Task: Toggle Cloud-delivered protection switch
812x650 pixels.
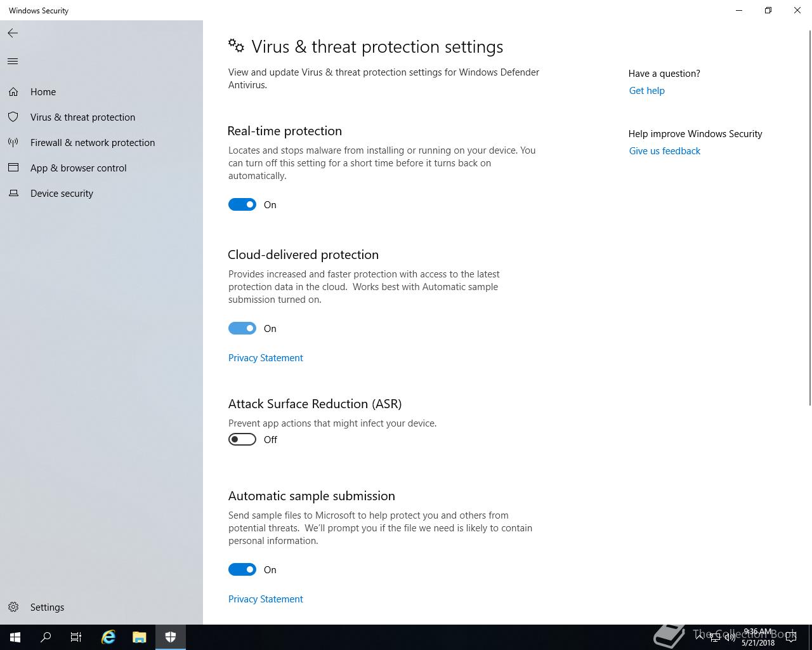Action: point(242,328)
